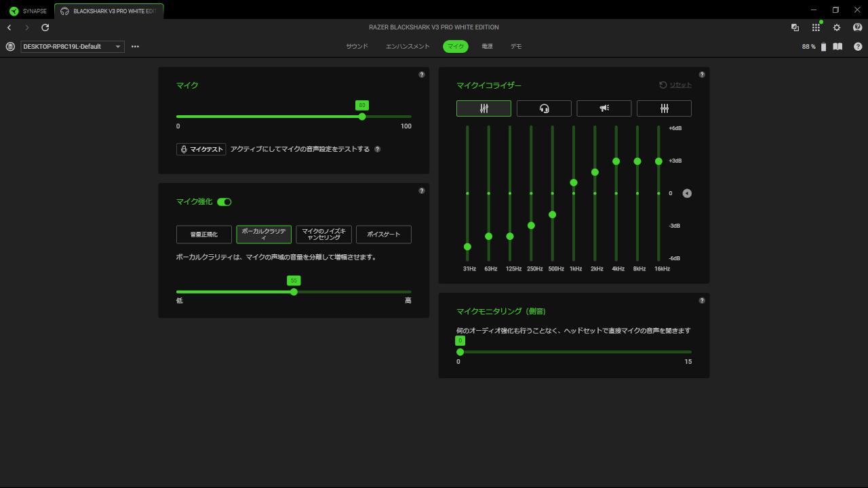Screen dimensions: 868x488
Task: Click the help question mark near the battery
Action: [x=858, y=47]
